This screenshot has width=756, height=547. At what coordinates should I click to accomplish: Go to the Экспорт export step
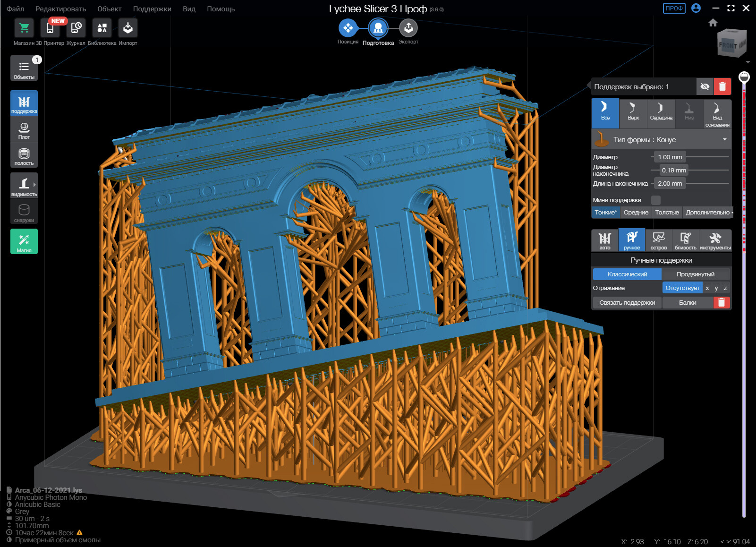click(408, 28)
